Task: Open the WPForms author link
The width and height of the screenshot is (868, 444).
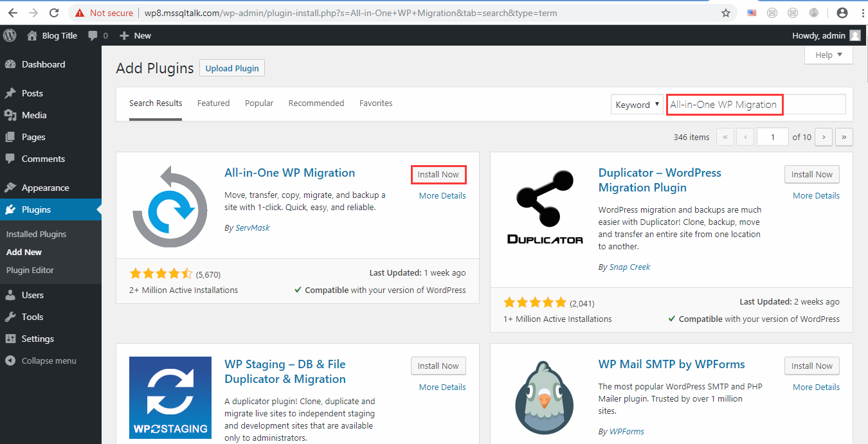Action: 627,431
